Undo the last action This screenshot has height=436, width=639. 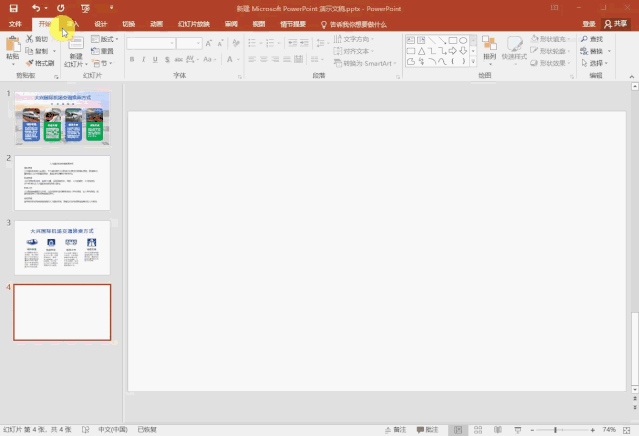36,8
